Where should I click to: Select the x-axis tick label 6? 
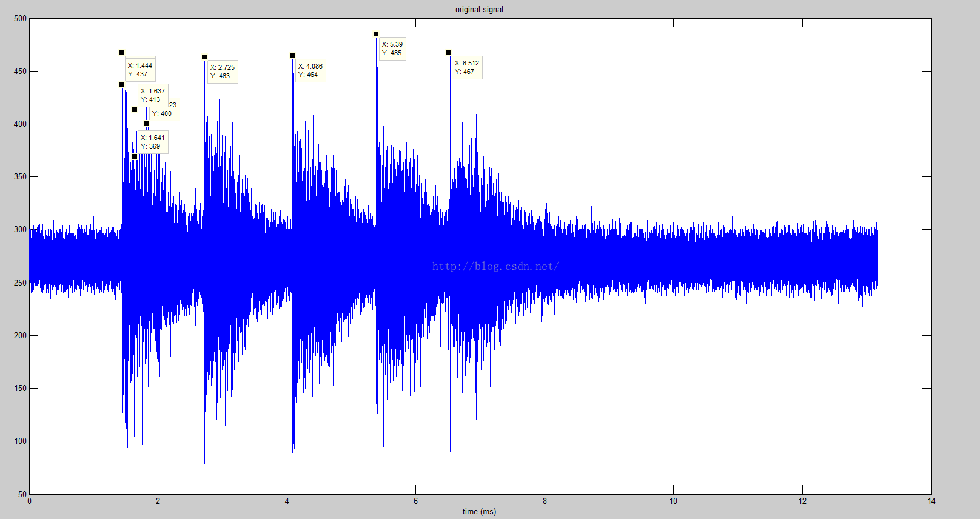point(415,501)
